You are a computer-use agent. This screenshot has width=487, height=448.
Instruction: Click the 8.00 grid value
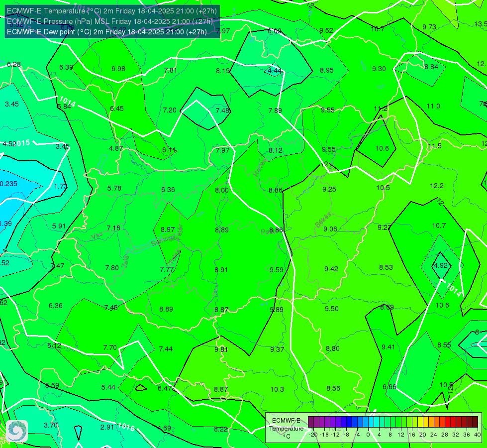[222, 190]
